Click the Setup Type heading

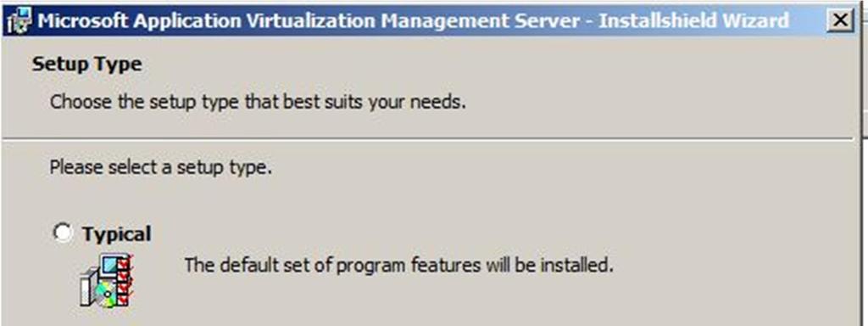click(87, 65)
